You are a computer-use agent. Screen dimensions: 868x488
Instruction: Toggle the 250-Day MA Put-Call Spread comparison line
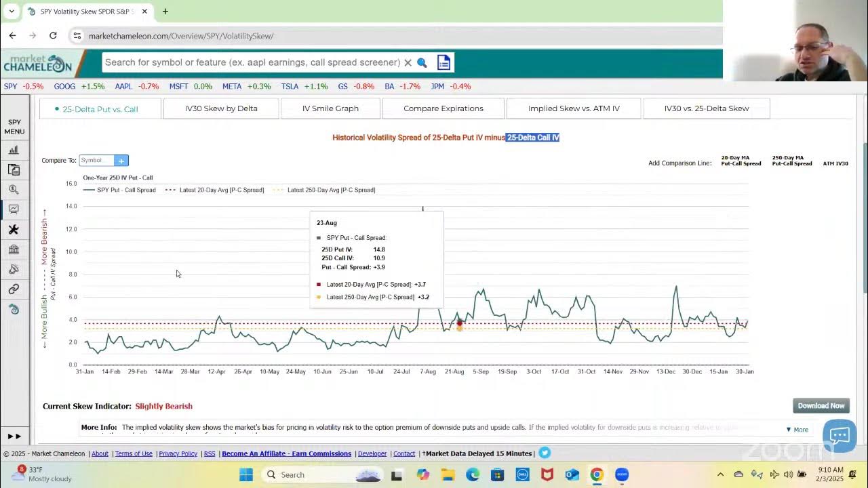pos(791,161)
